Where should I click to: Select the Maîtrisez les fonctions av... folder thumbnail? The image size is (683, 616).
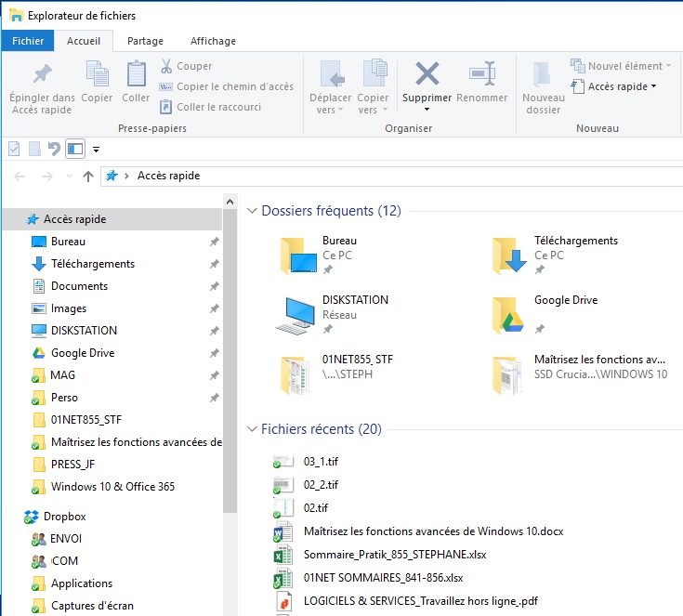[507, 374]
